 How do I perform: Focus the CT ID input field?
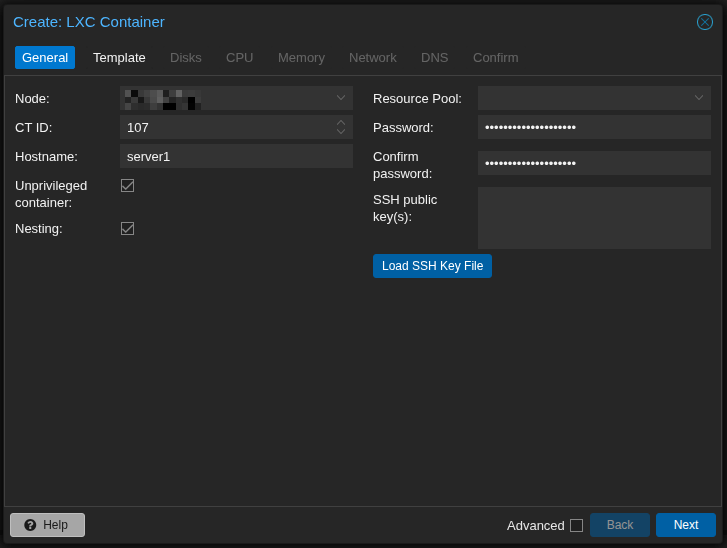[226, 127]
